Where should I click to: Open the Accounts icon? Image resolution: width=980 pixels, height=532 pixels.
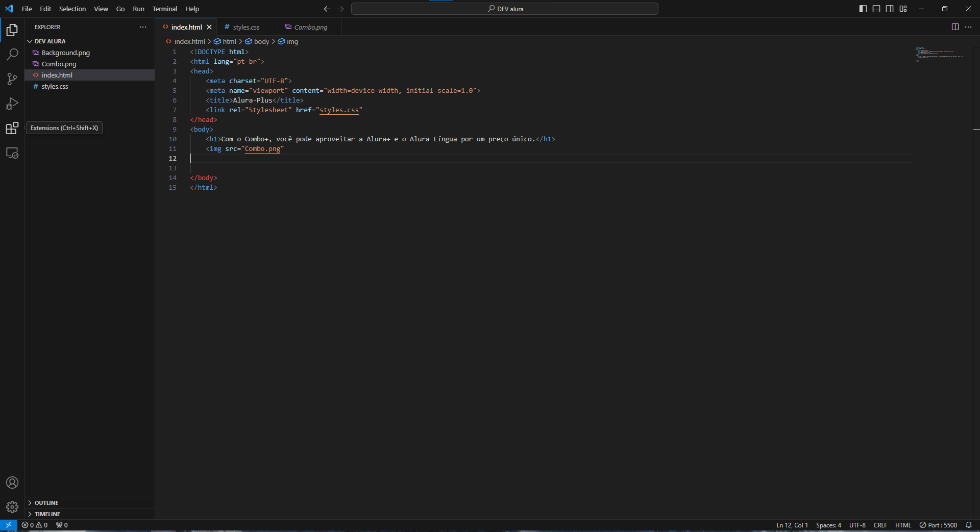point(12,483)
